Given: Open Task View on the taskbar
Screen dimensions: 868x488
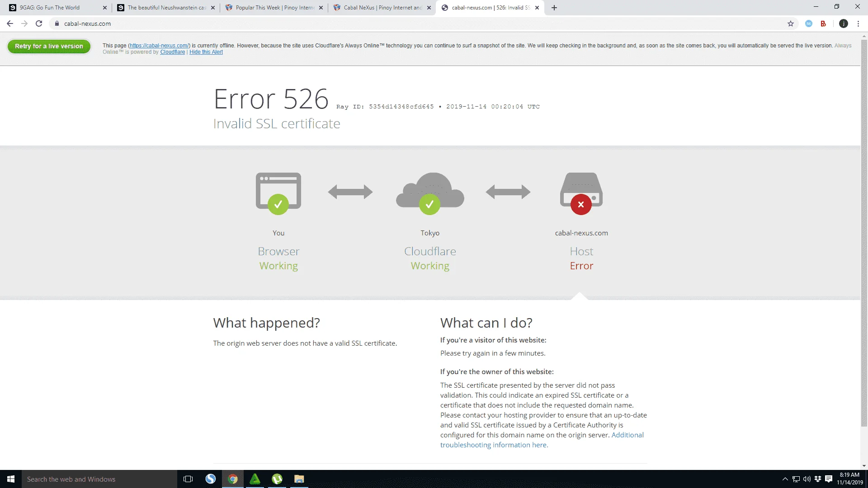Looking at the screenshot, I should (x=188, y=479).
